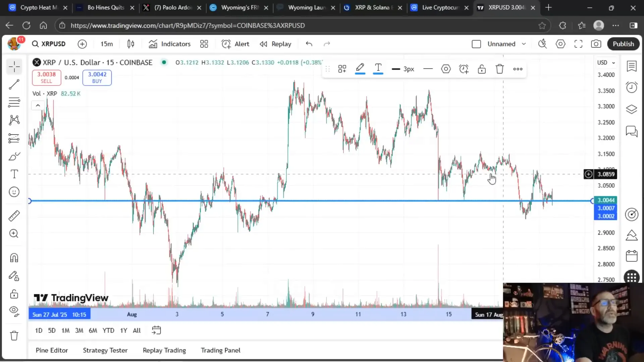Click the zoom in tool

tap(14, 234)
